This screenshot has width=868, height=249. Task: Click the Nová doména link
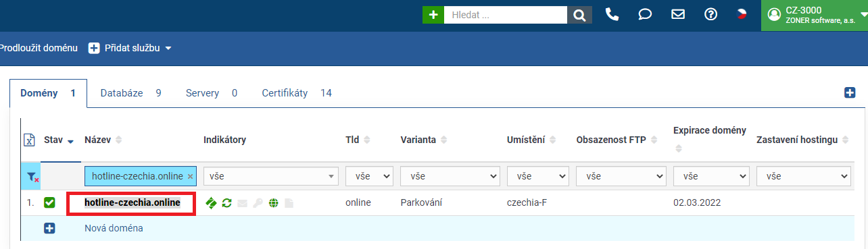point(114,228)
